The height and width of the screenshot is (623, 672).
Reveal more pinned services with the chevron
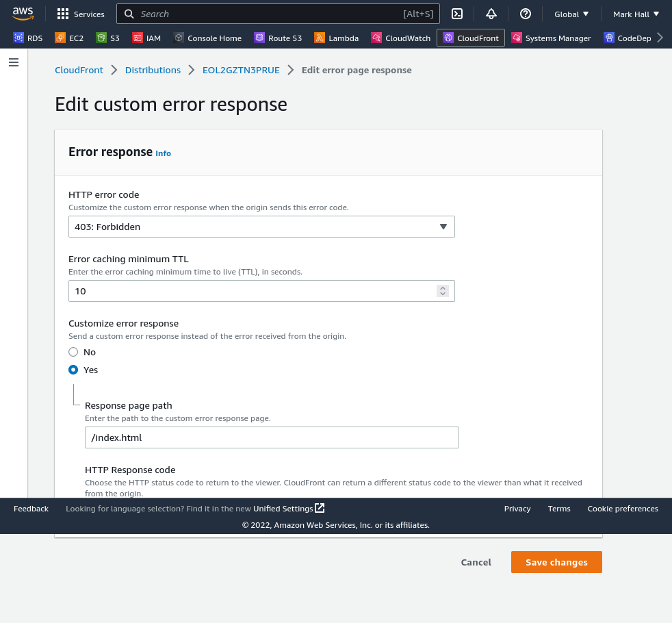click(660, 38)
